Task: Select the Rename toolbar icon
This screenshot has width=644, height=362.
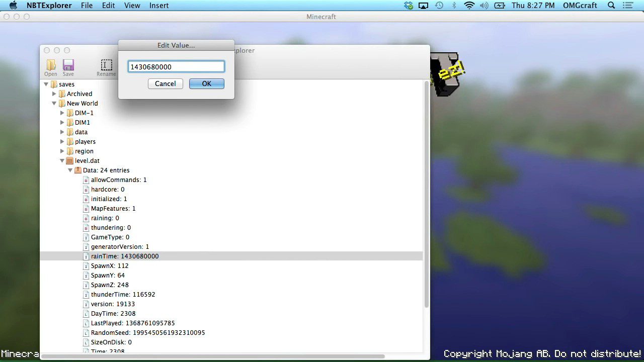Action: (x=106, y=65)
